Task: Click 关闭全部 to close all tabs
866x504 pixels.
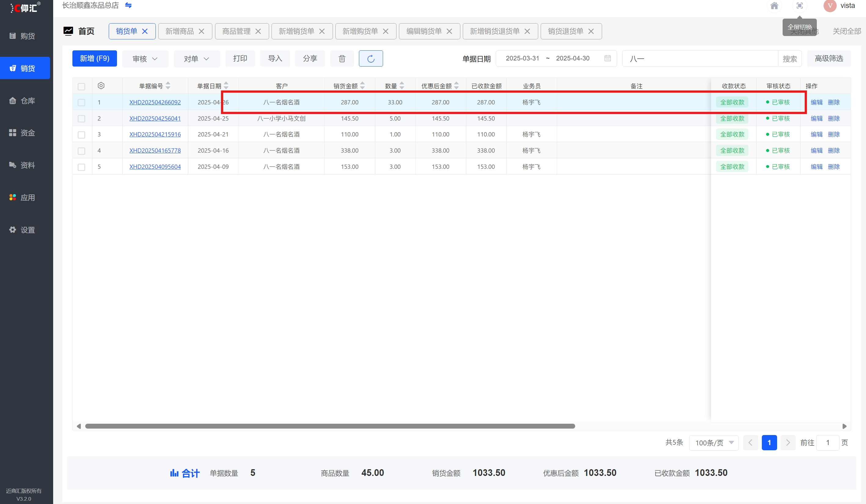Action: pos(846,31)
